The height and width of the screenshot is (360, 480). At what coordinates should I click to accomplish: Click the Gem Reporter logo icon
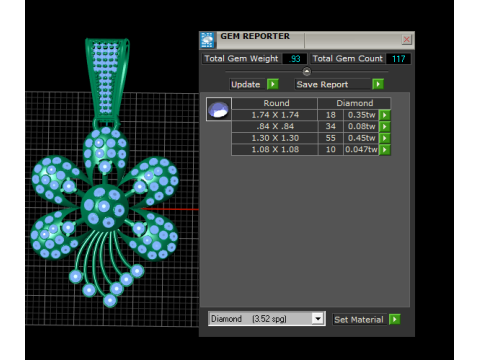coord(207,40)
